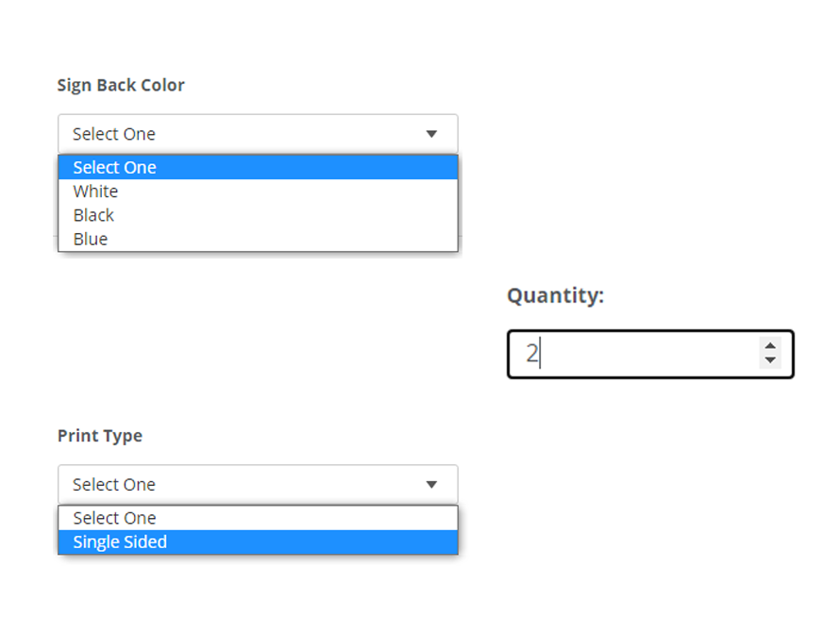Image resolution: width=840 pixels, height=617 pixels.
Task: Focus the Quantity input field
Action: pyautogui.click(x=642, y=354)
